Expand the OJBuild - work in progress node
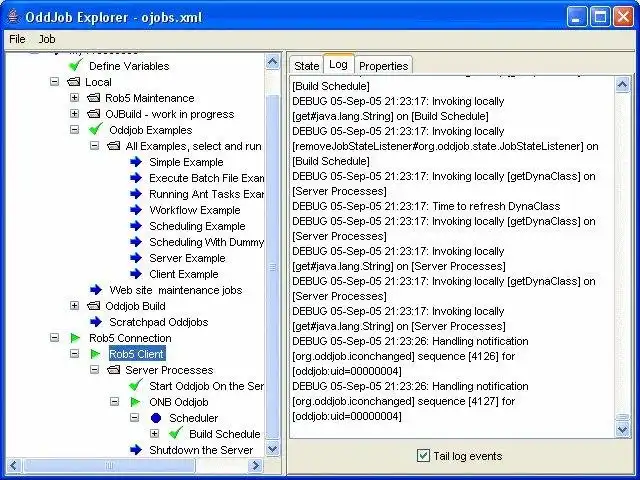640x480 pixels. coord(74,113)
